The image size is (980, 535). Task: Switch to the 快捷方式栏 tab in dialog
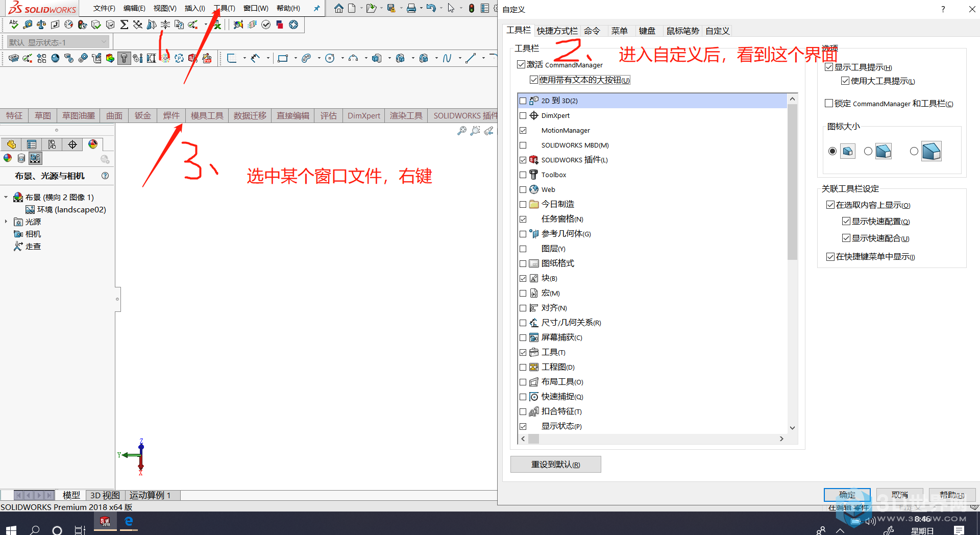(x=557, y=31)
